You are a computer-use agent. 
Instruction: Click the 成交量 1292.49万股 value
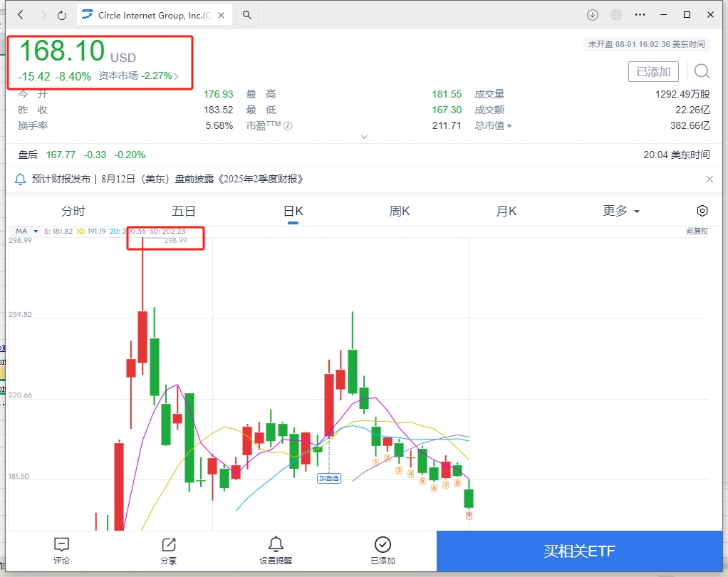coord(682,94)
